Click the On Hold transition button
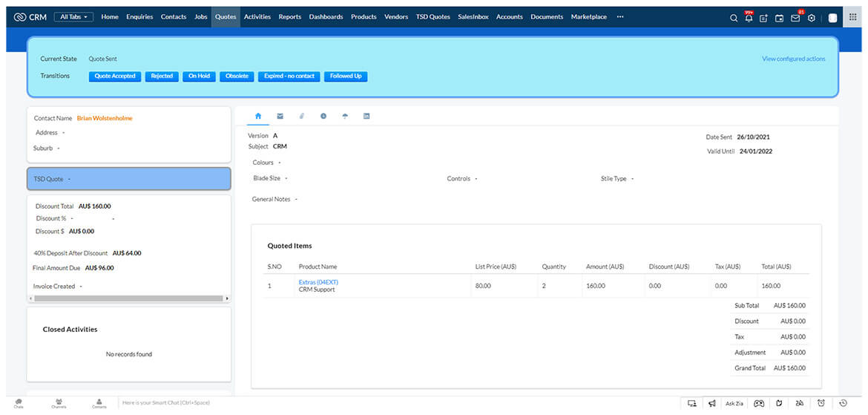The image size is (868, 415). 199,76
